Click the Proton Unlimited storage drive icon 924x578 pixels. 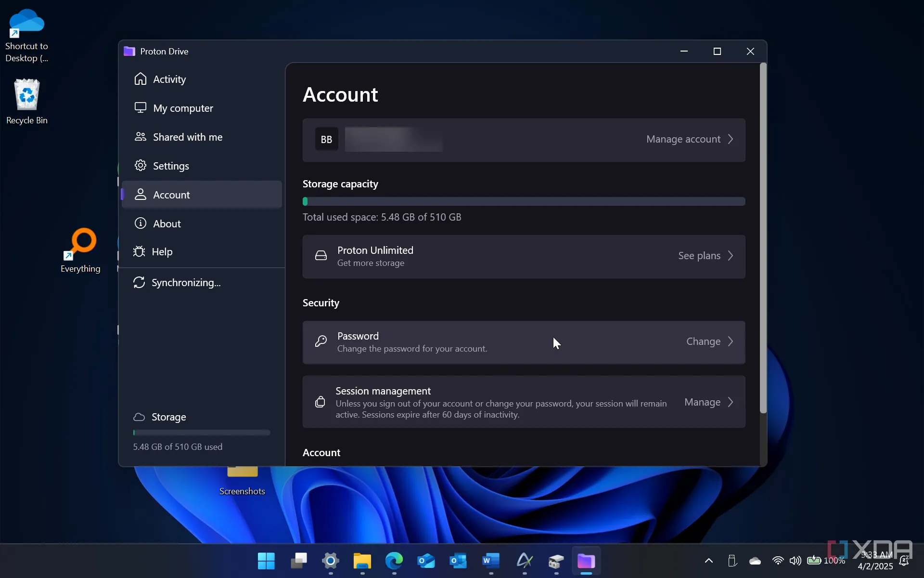tap(321, 256)
